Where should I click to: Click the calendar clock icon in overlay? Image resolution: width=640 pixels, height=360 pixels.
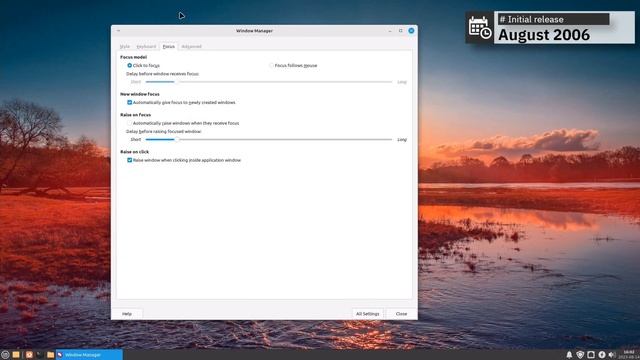[480, 28]
